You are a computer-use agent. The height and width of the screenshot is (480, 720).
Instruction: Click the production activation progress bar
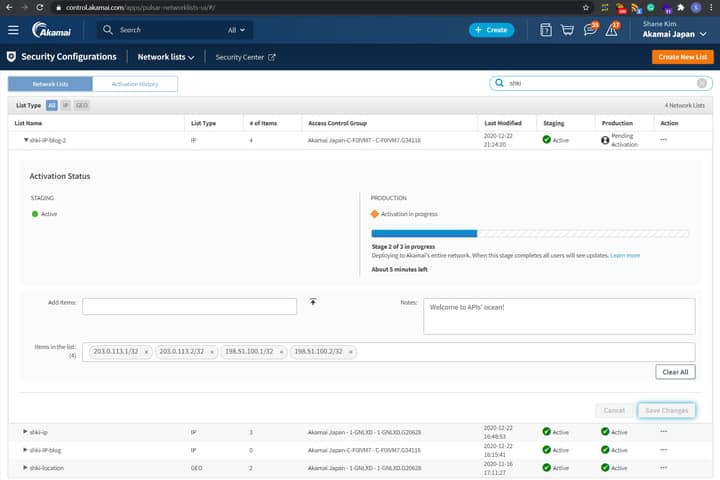coord(529,233)
